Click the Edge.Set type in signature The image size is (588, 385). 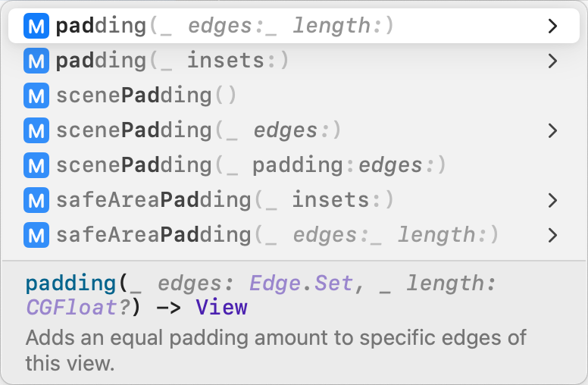[301, 284]
